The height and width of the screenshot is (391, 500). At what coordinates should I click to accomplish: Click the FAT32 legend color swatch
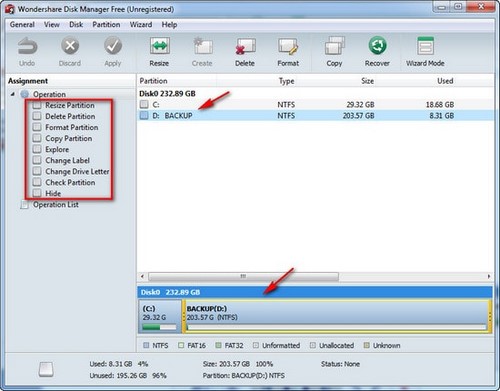(x=218, y=345)
